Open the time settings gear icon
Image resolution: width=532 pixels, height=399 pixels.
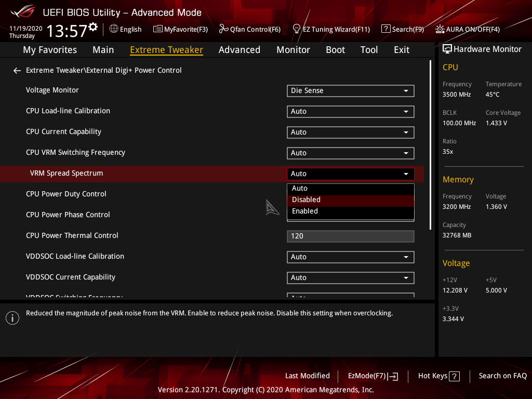93,27
